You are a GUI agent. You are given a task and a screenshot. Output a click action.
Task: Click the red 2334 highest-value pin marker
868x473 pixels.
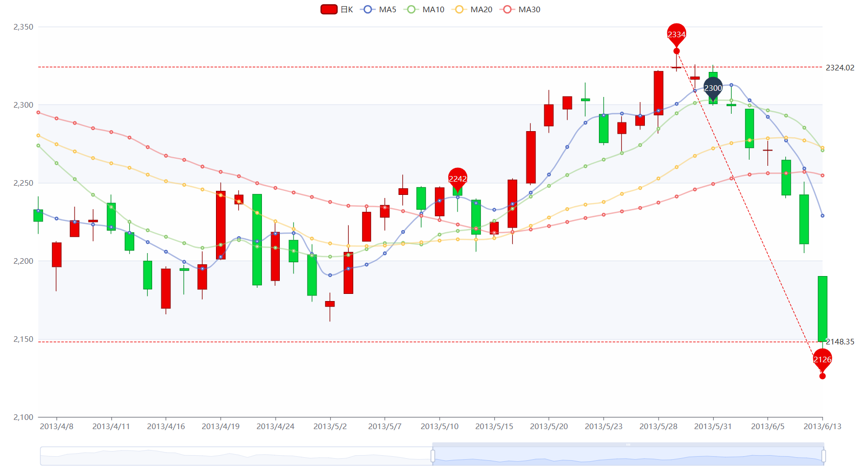pyautogui.click(x=677, y=34)
